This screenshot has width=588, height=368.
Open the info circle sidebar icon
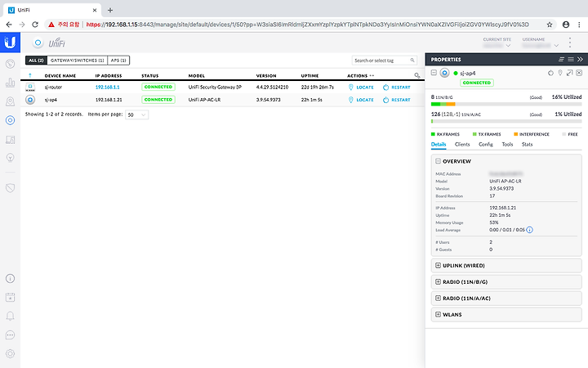tap(10, 279)
